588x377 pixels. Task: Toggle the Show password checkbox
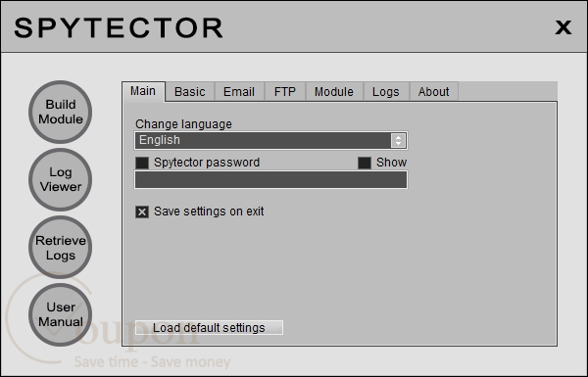365,163
